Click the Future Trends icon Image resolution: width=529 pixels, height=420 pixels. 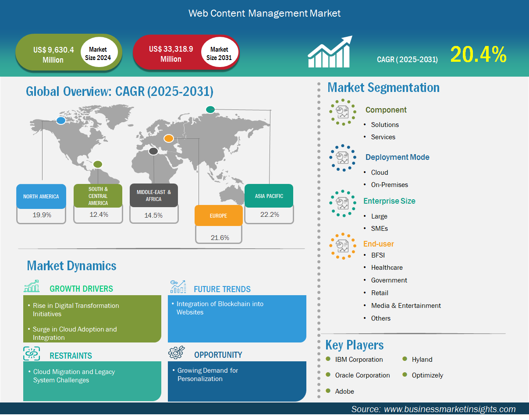coord(178,287)
